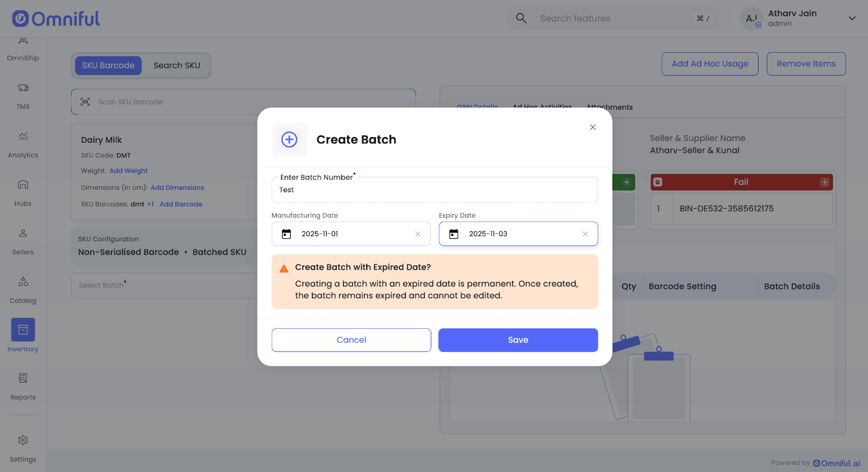868x472 pixels.
Task: Open the Select Batch dropdown
Action: pyautogui.click(x=163, y=285)
